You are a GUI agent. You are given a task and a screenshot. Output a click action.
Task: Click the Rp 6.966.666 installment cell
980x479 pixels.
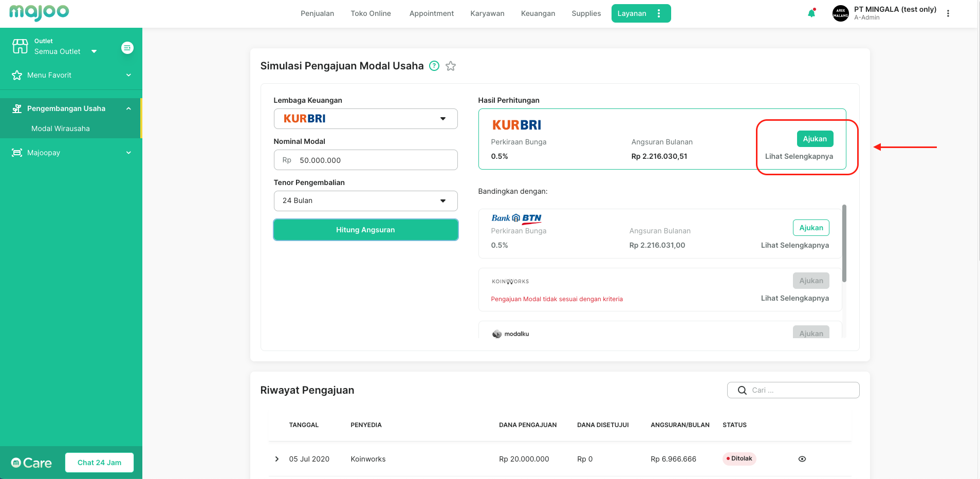tap(673, 459)
